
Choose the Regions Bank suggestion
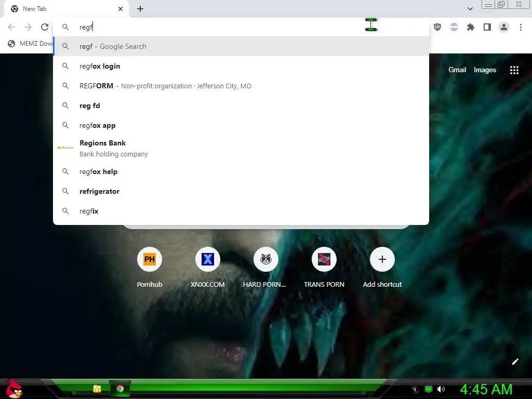[x=241, y=148]
